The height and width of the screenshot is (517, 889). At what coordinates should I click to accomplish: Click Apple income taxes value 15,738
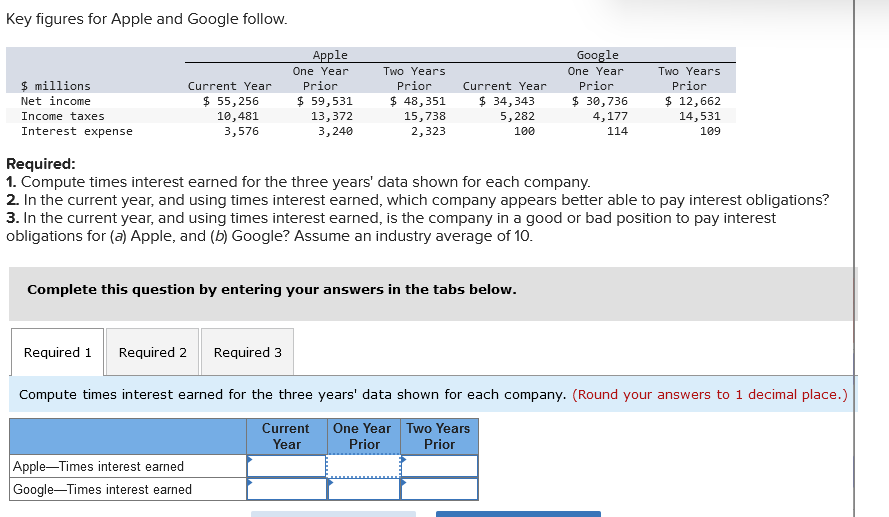[x=425, y=116]
